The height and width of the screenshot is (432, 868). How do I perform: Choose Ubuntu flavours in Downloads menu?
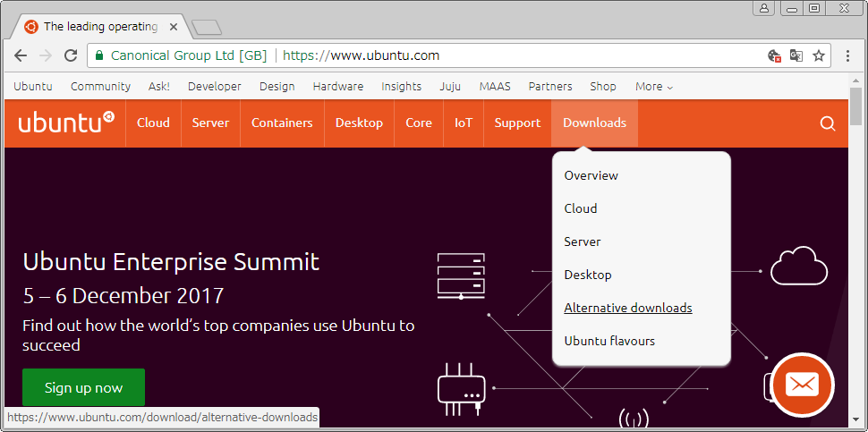click(608, 341)
